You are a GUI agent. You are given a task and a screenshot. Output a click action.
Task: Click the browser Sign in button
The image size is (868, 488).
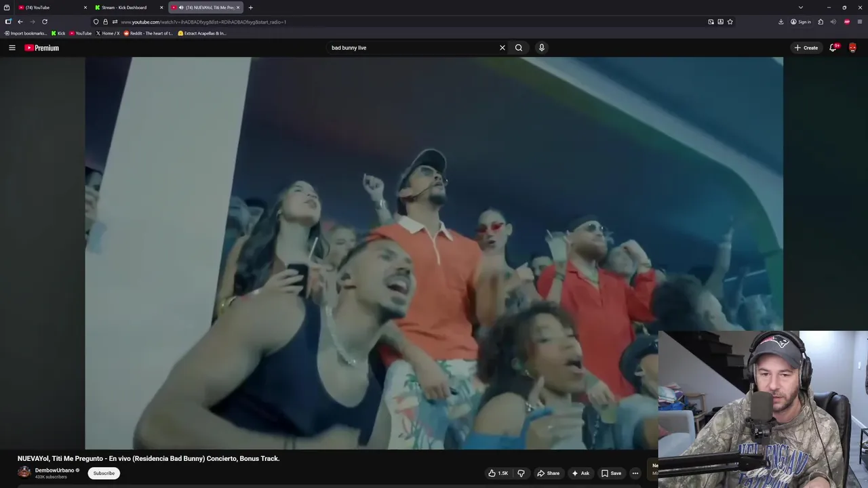pos(800,22)
